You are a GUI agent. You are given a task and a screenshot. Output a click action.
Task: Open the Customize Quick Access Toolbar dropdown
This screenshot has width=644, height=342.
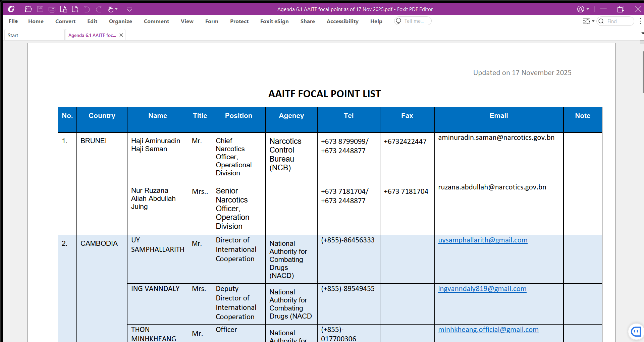129,9
